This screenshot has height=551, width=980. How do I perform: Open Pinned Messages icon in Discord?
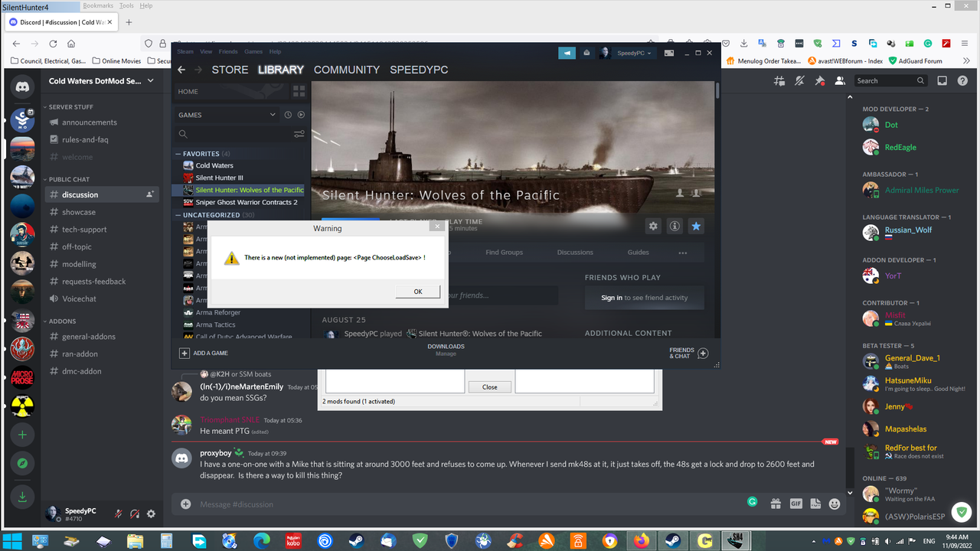click(819, 80)
